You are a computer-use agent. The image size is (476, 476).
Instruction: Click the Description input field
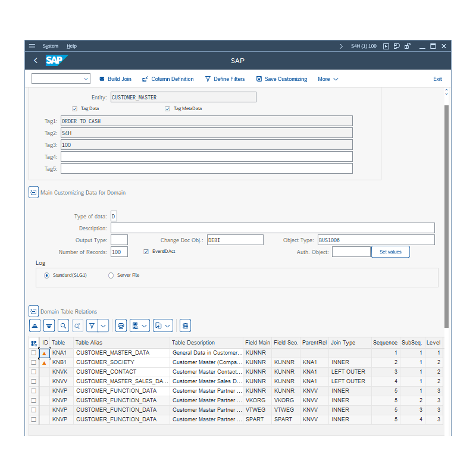click(x=273, y=228)
